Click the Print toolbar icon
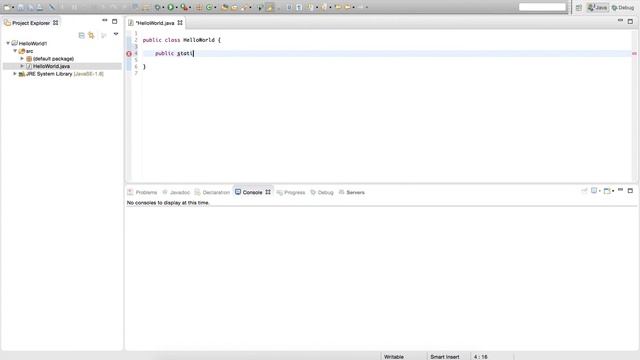This screenshot has height=360, width=640. 40,7
